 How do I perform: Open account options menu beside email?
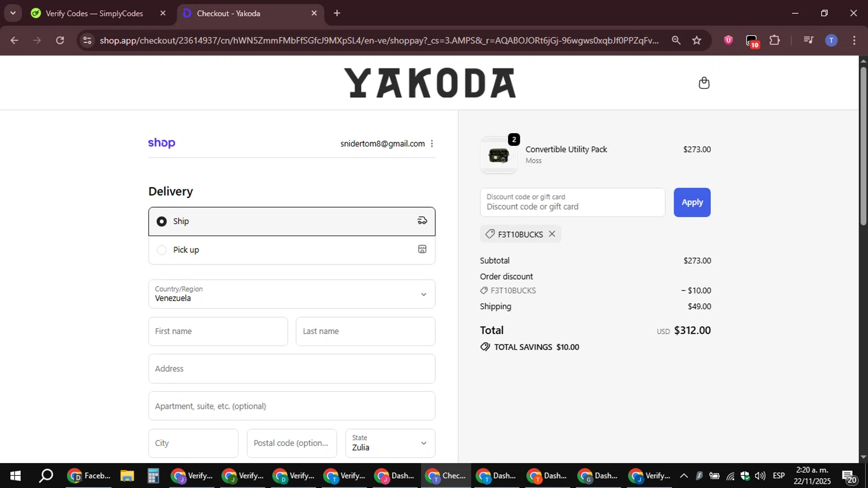coord(432,144)
